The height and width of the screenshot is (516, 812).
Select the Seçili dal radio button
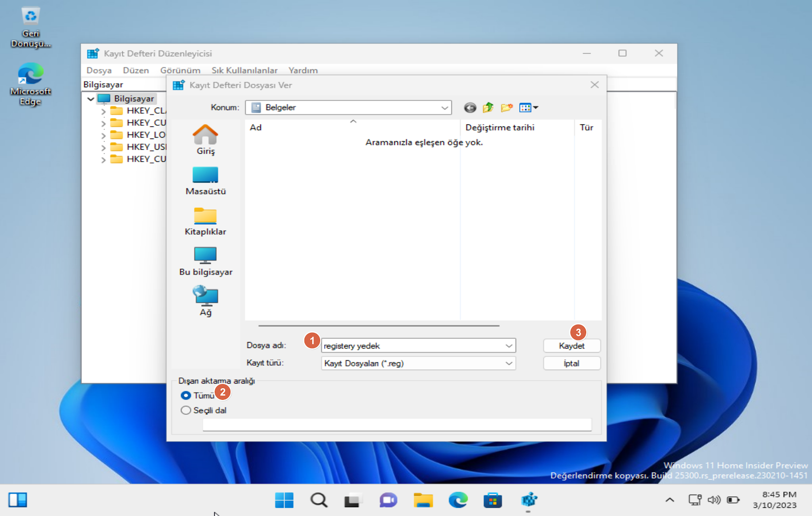[x=186, y=410]
